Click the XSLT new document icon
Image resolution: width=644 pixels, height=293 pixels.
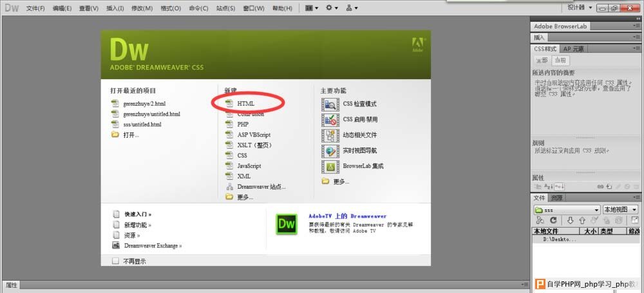[229, 145]
